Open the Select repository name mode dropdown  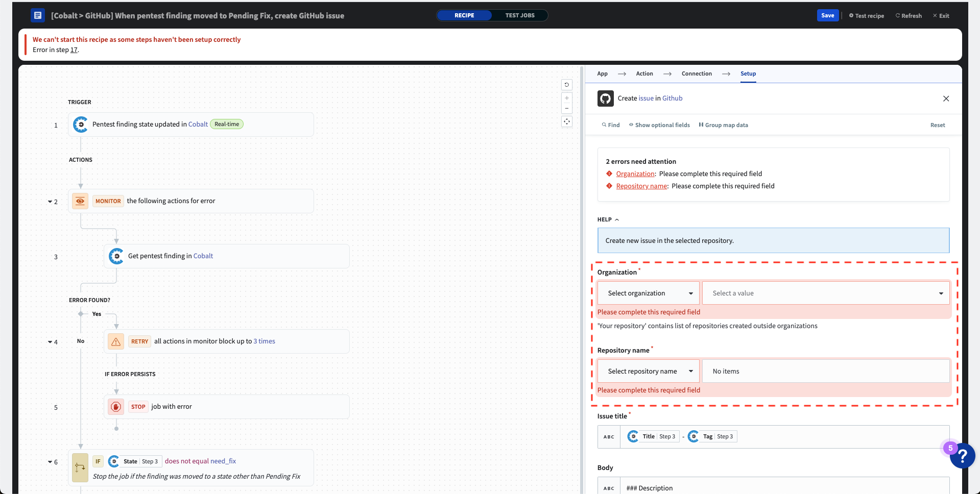(x=649, y=372)
